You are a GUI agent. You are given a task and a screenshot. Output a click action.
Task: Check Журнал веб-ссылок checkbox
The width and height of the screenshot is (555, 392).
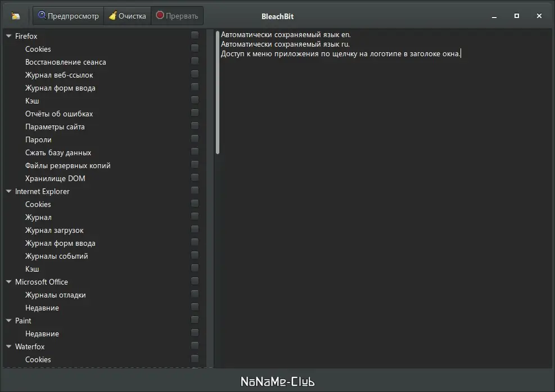click(x=195, y=74)
